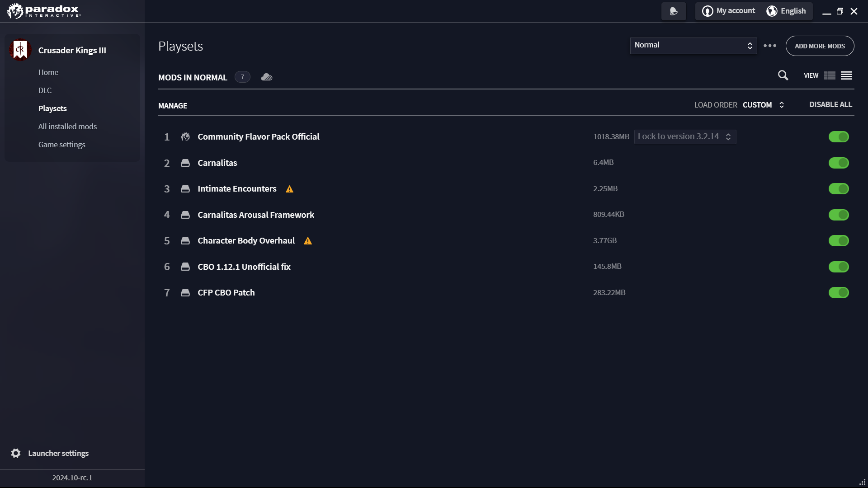Image resolution: width=868 pixels, height=488 pixels.
Task: Close the launcher window
Action: click(x=854, y=11)
